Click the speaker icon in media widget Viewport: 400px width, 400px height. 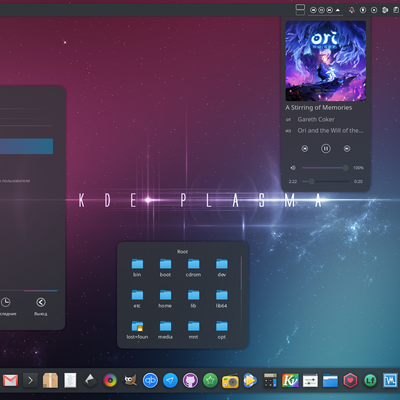click(x=293, y=168)
